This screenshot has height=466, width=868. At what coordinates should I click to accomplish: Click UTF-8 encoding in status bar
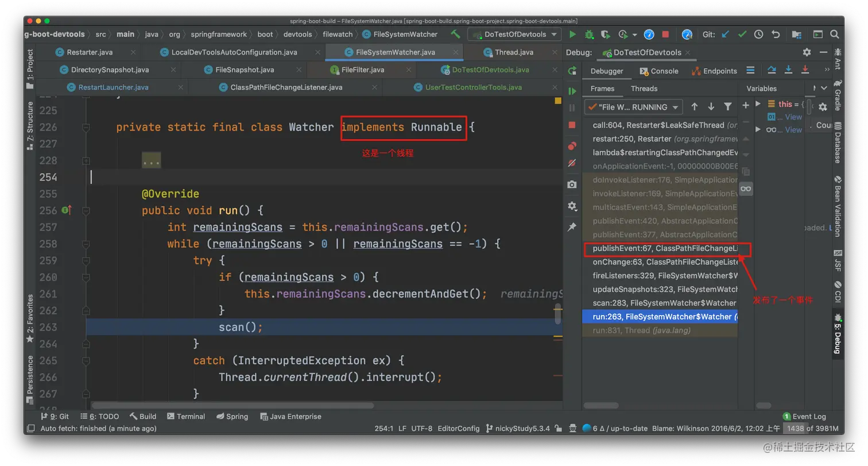422,429
